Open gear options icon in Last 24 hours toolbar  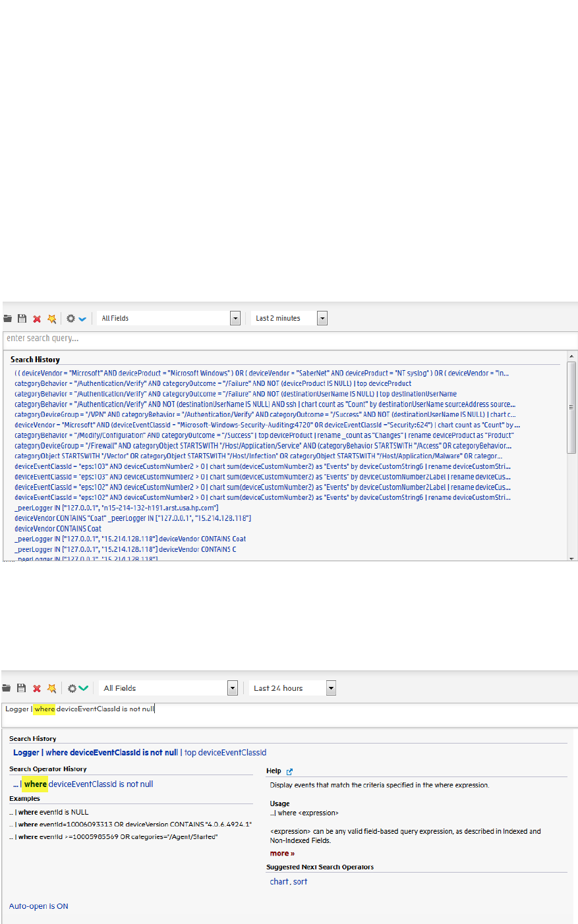coord(72,688)
